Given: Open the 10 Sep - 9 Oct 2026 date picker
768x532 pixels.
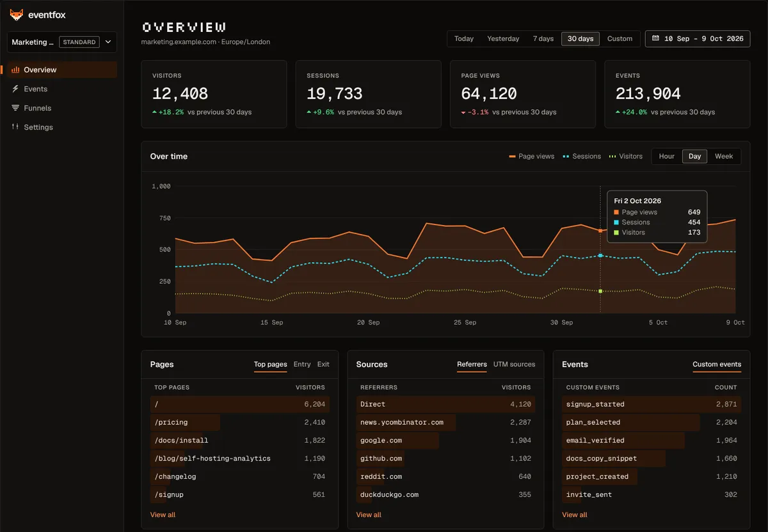Looking at the screenshot, I should coord(698,38).
